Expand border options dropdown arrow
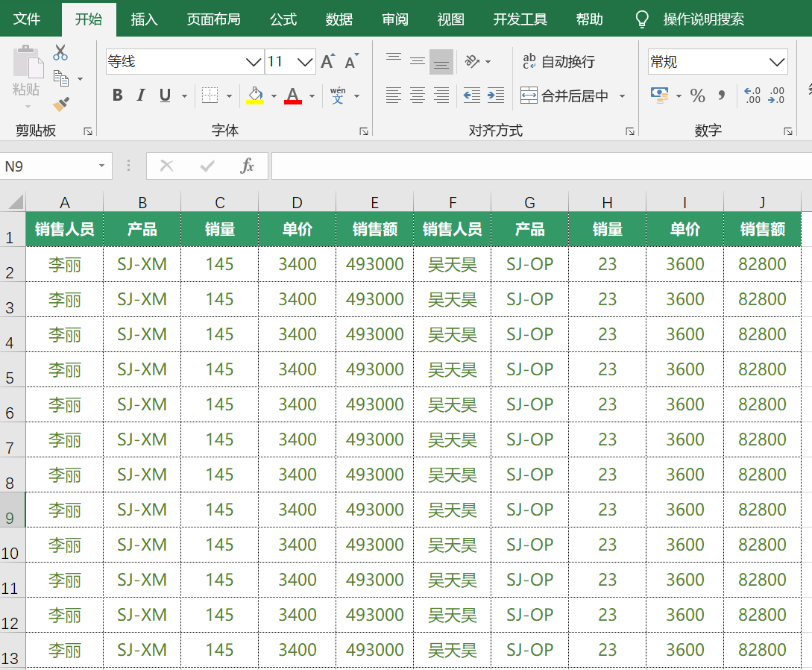Viewport: 812px width, 670px height. click(230, 96)
